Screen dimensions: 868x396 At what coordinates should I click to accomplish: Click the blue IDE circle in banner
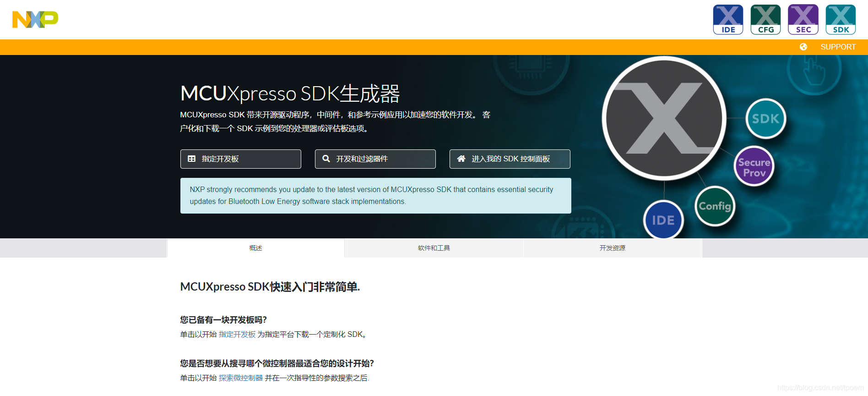coord(663,220)
